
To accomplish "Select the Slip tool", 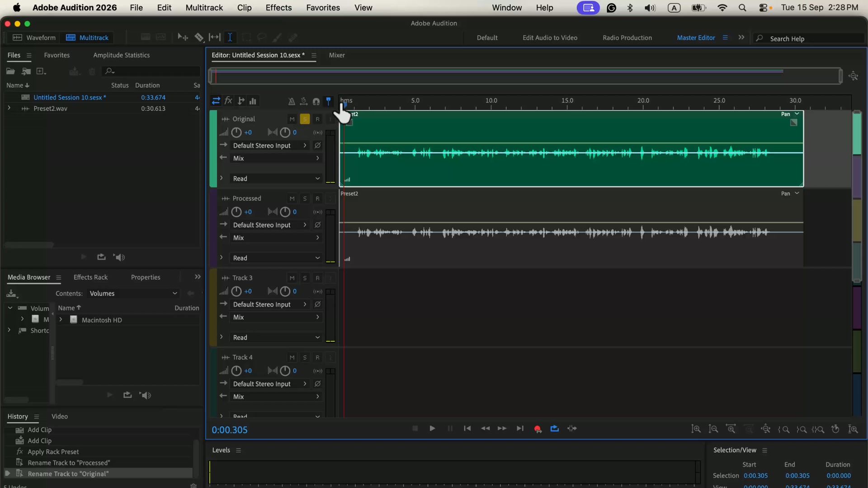I will tap(215, 38).
